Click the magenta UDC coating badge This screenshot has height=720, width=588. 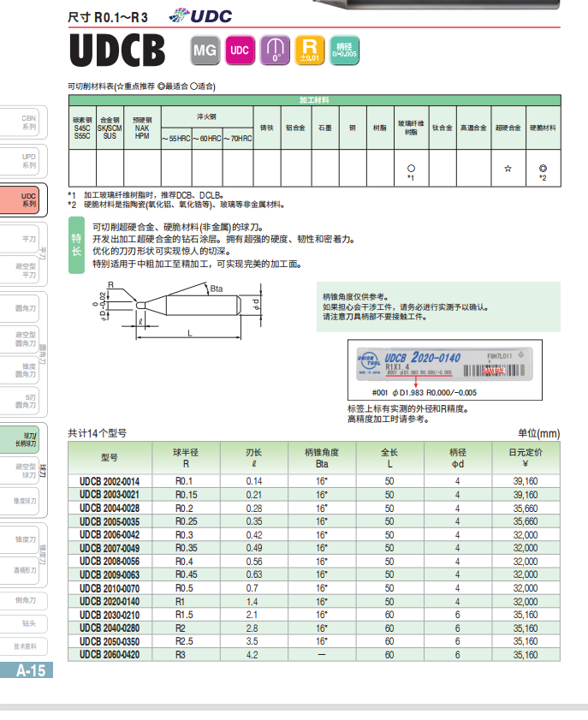(240, 50)
